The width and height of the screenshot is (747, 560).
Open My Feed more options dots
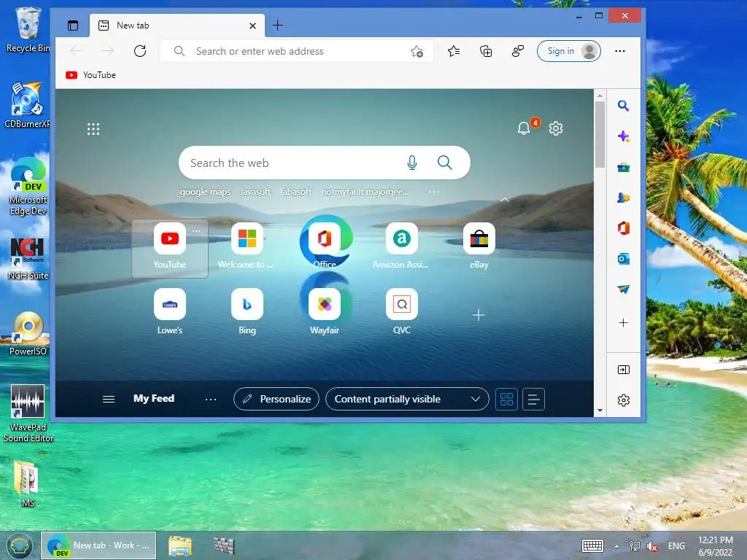211,399
